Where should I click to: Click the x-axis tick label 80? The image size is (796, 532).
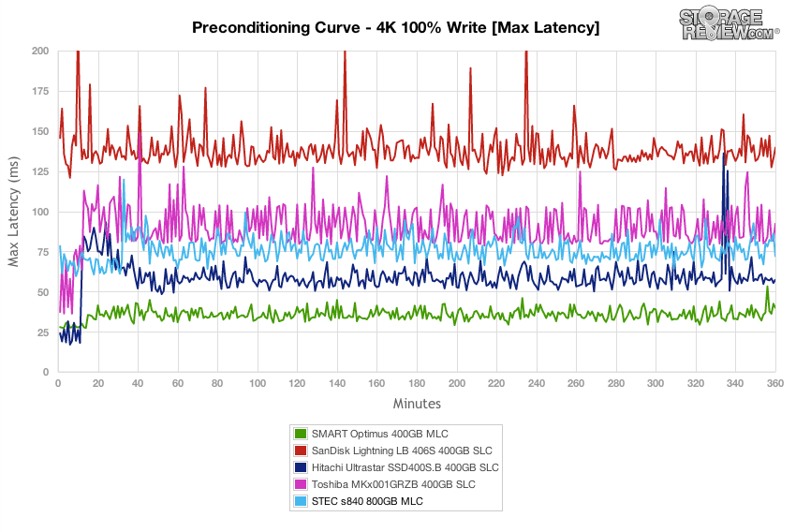point(217,383)
